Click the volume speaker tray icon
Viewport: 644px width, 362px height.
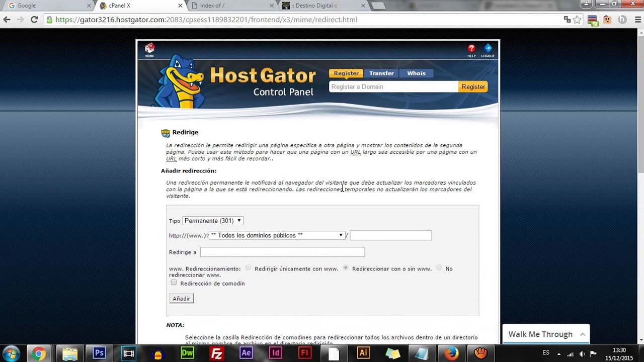pos(582,353)
